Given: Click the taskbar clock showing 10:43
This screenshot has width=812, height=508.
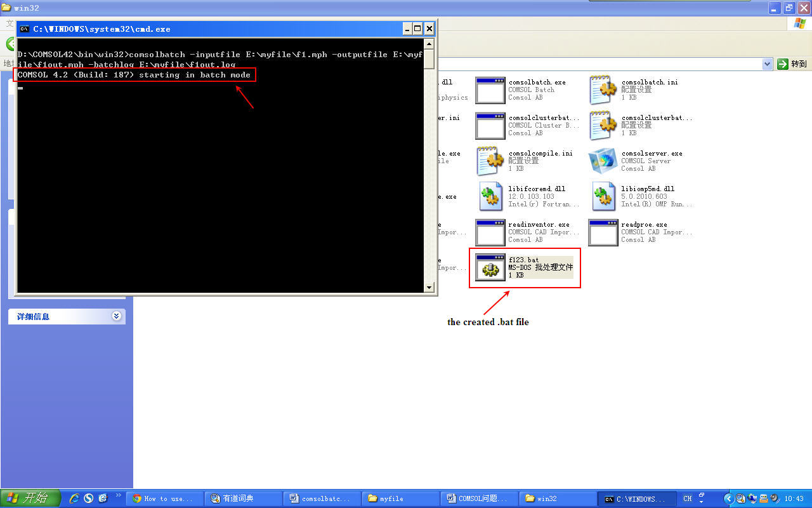Looking at the screenshot, I should [x=794, y=498].
